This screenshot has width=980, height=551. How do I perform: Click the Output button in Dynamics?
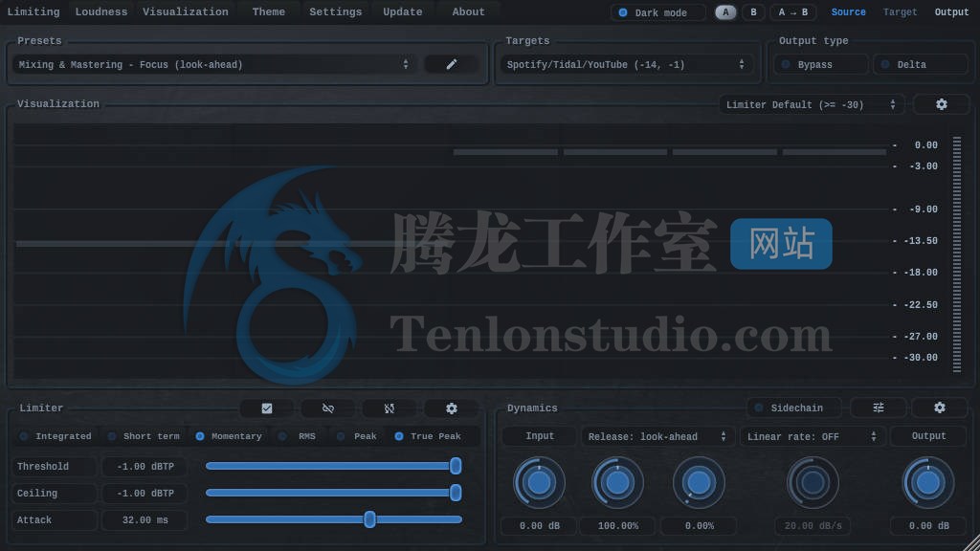tap(928, 436)
